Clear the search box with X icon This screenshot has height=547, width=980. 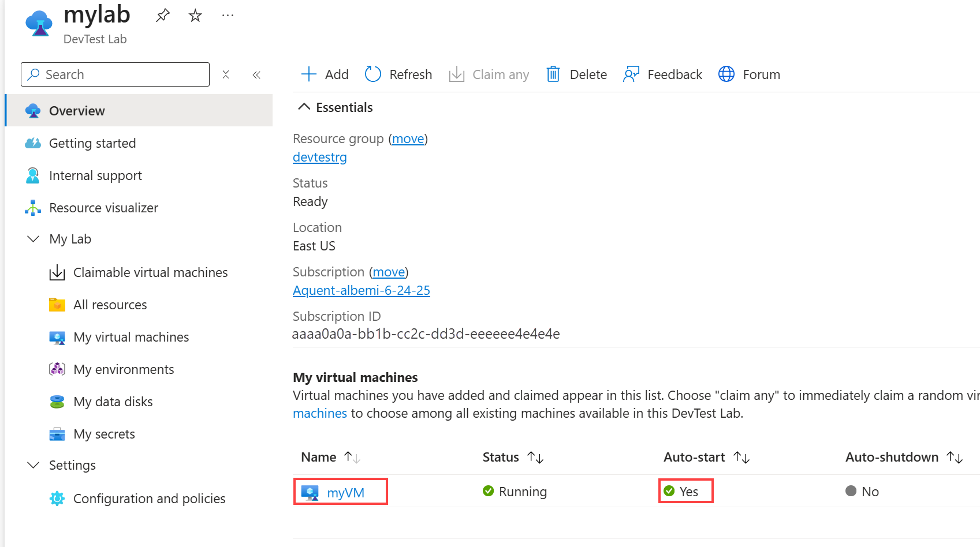pos(226,74)
